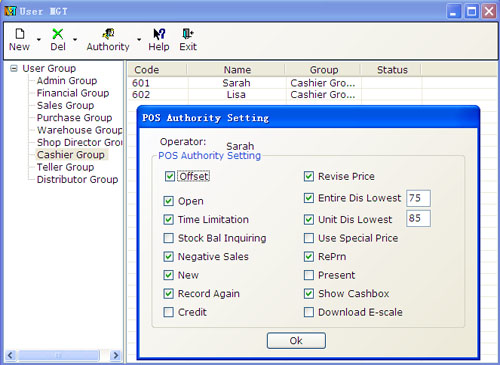Enable the Credit checkbox

click(169, 312)
